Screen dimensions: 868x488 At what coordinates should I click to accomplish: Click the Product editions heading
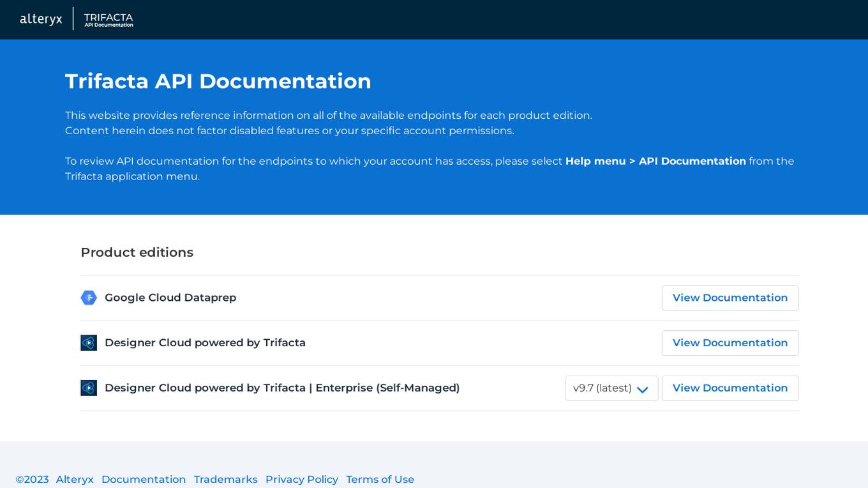[x=137, y=252]
